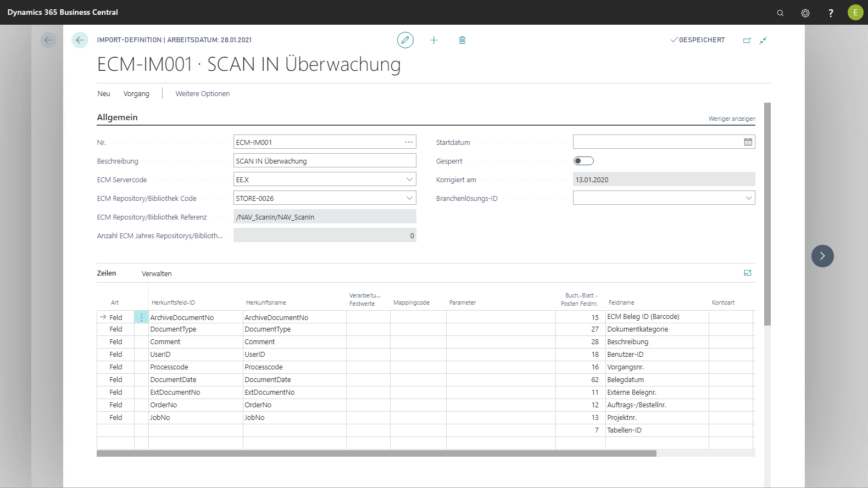The image size is (868, 488).
Task: Click Weitere Optionen
Action: (x=203, y=94)
